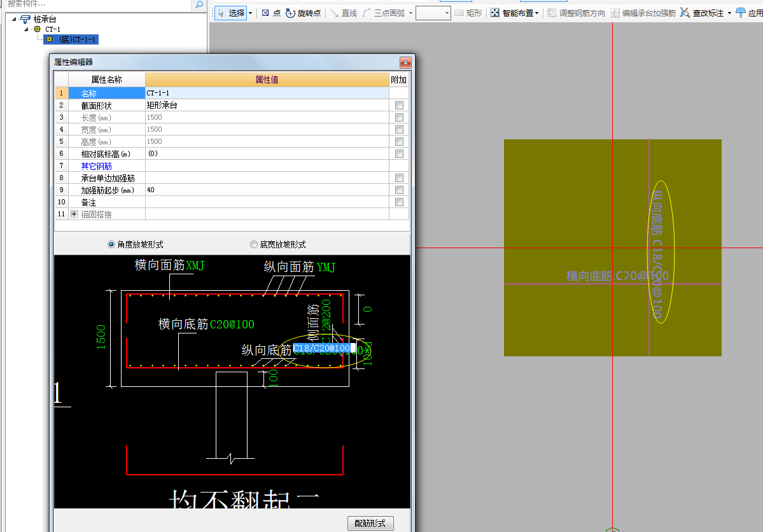Tick the 长度(mm) 附加 checkbox
763x532 pixels.
pyautogui.click(x=400, y=117)
